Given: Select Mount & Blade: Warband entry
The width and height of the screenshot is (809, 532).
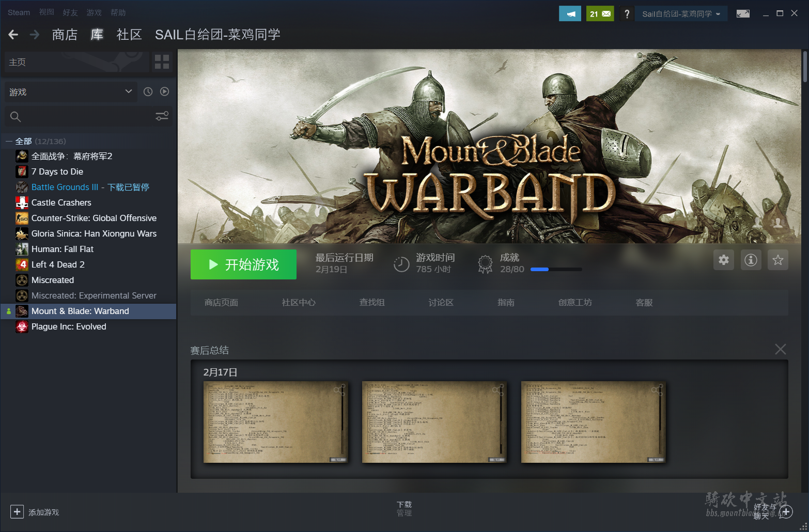Looking at the screenshot, I should tap(88, 311).
